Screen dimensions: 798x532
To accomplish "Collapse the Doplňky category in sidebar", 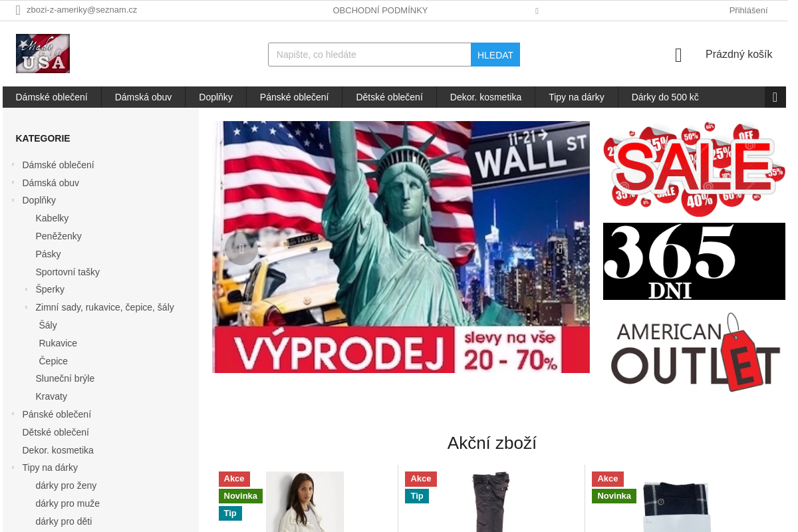I will point(13,199).
